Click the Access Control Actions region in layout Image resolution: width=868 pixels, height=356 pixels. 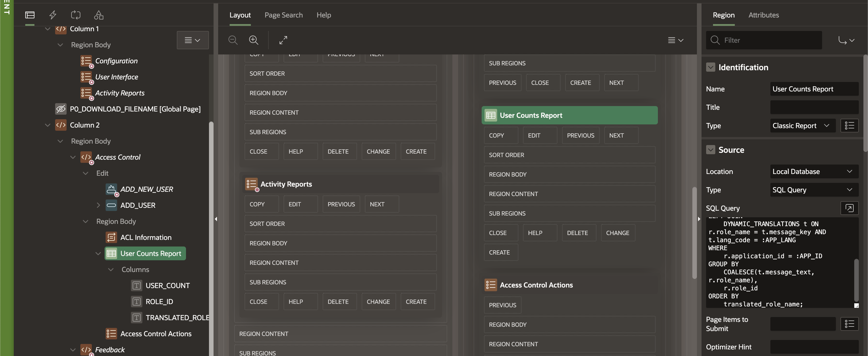[x=536, y=285]
